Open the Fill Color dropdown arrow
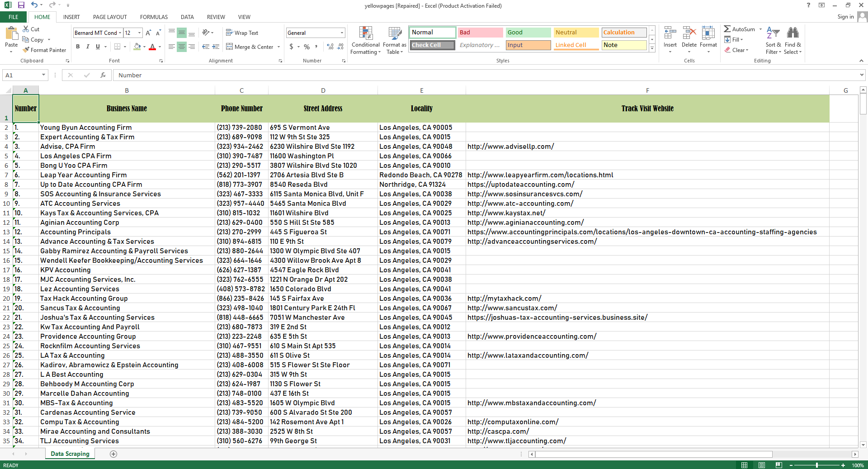The image size is (868, 469). click(x=145, y=47)
